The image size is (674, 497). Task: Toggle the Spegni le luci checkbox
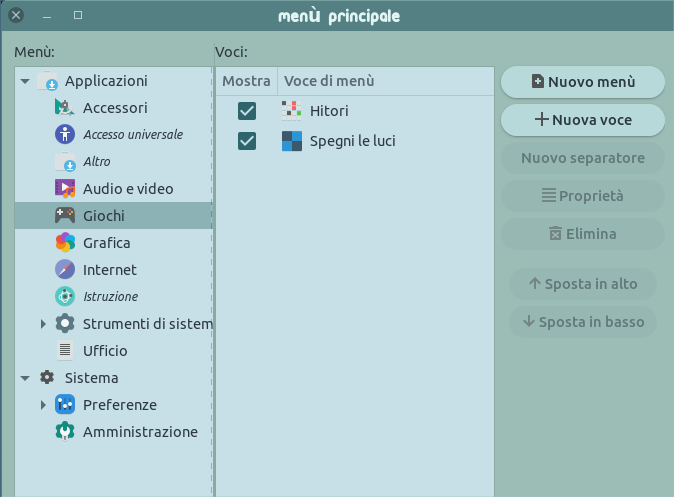(247, 141)
